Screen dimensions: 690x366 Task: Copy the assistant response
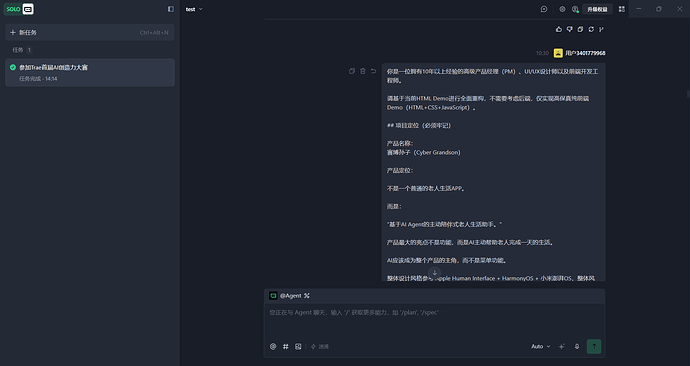[580, 29]
